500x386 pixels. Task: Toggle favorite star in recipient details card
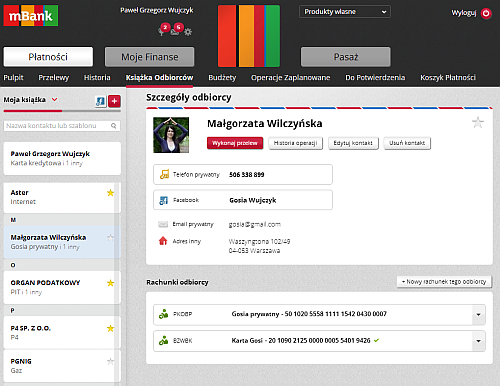(478, 123)
